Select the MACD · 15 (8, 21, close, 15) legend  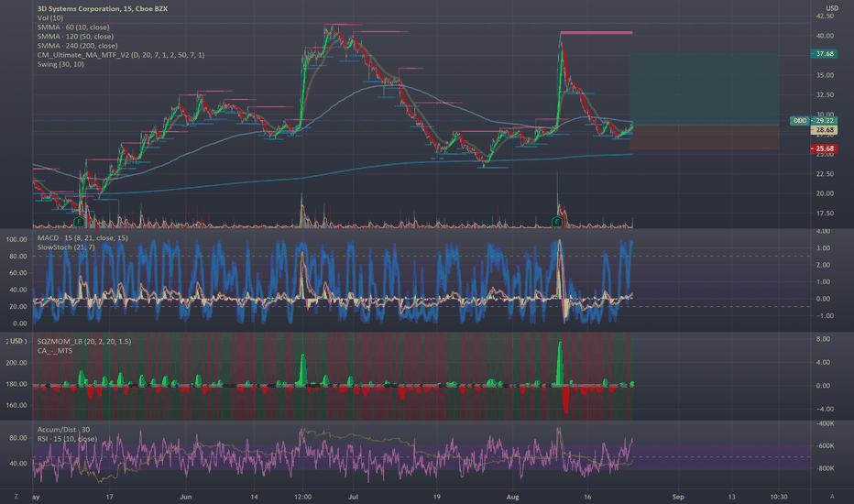pyautogui.click(x=82, y=238)
